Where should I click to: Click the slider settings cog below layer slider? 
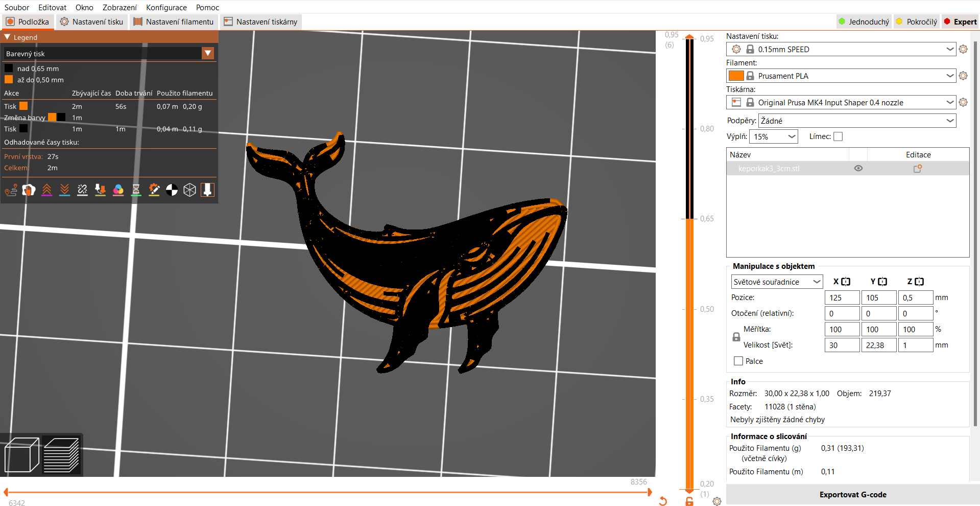click(x=717, y=501)
